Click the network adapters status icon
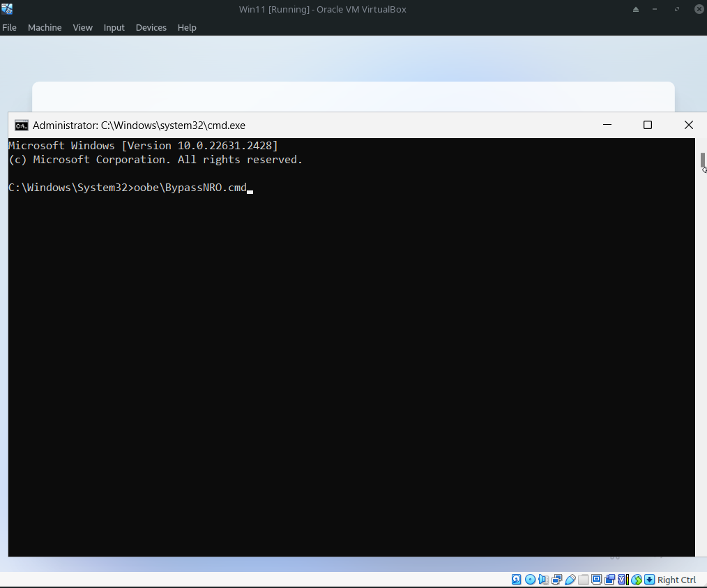Screen dimensions: 707x588 557,580
